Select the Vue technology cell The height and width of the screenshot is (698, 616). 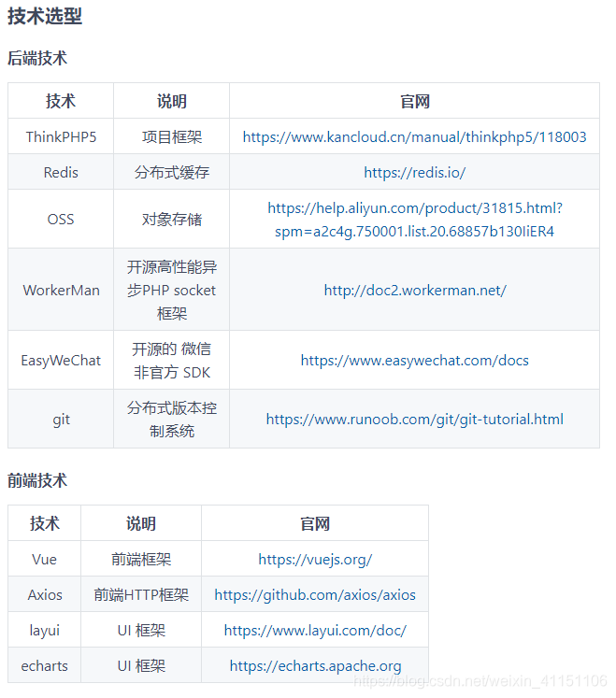44,560
